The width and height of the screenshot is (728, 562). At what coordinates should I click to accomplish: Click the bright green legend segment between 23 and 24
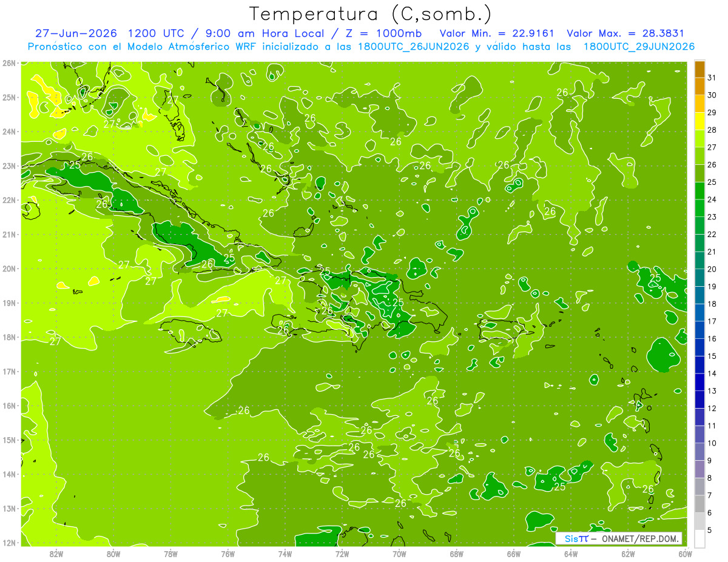click(x=699, y=208)
